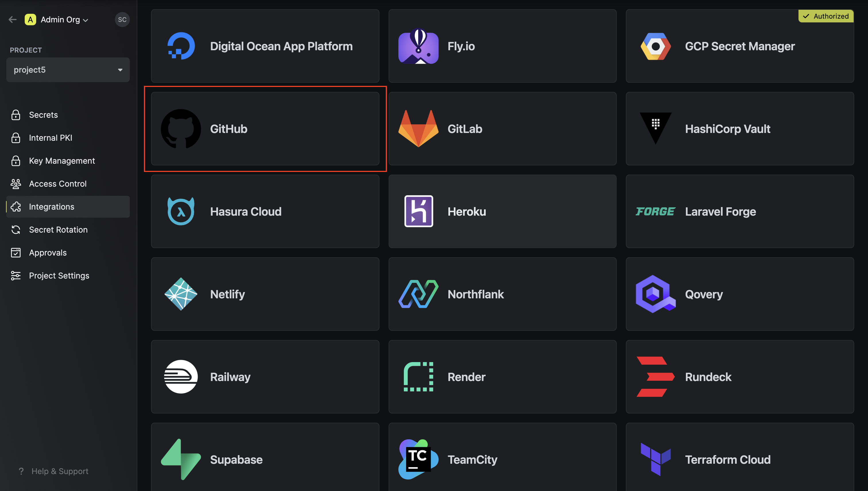This screenshot has height=491, width=868.
Task: Select the Supabase integration name
Action: tap(236, 460)
